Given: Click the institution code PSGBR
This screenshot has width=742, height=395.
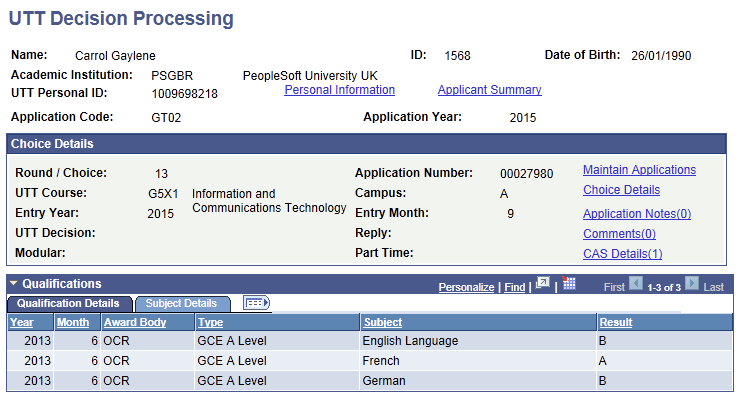Looking at the screenshot, I should (x=172, y=76).
